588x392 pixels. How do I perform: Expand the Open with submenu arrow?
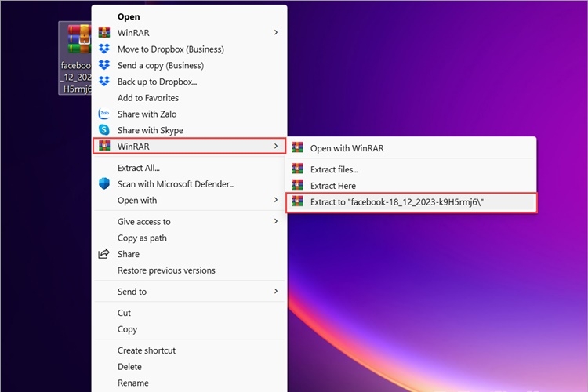tap(276, 200)
